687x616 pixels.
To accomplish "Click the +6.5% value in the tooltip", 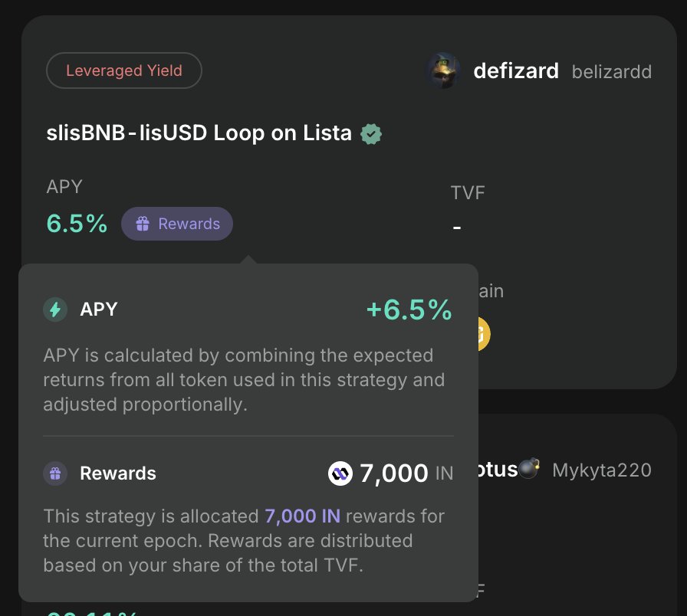I will [x=409, y=310].
